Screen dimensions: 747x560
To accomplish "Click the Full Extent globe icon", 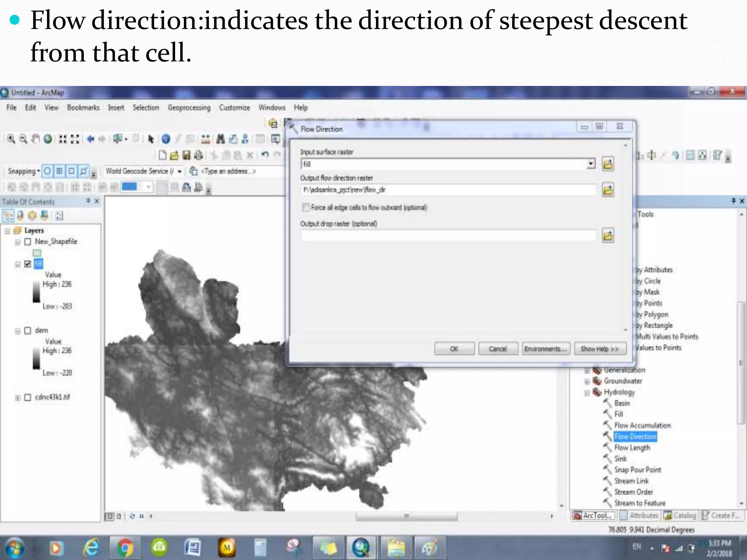I will [47, 139].
